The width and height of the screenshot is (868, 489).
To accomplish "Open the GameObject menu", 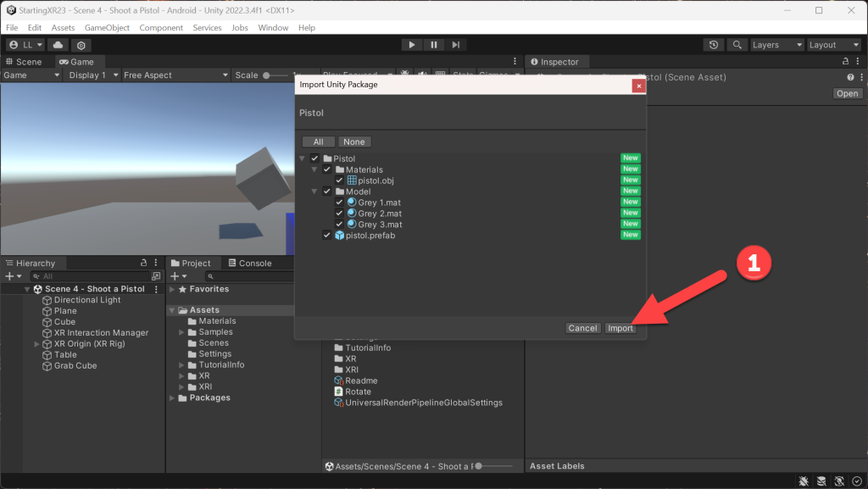I will [x=107, y=28].
